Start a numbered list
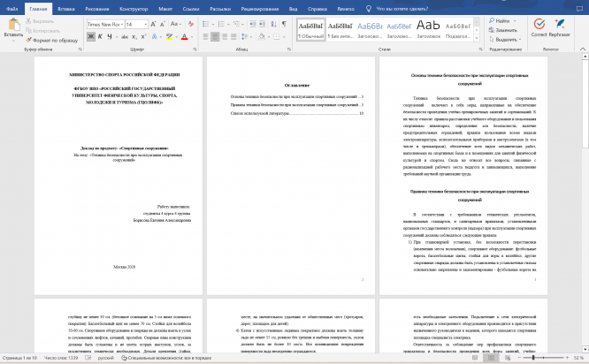589x364 pixels. coord(221,25)
